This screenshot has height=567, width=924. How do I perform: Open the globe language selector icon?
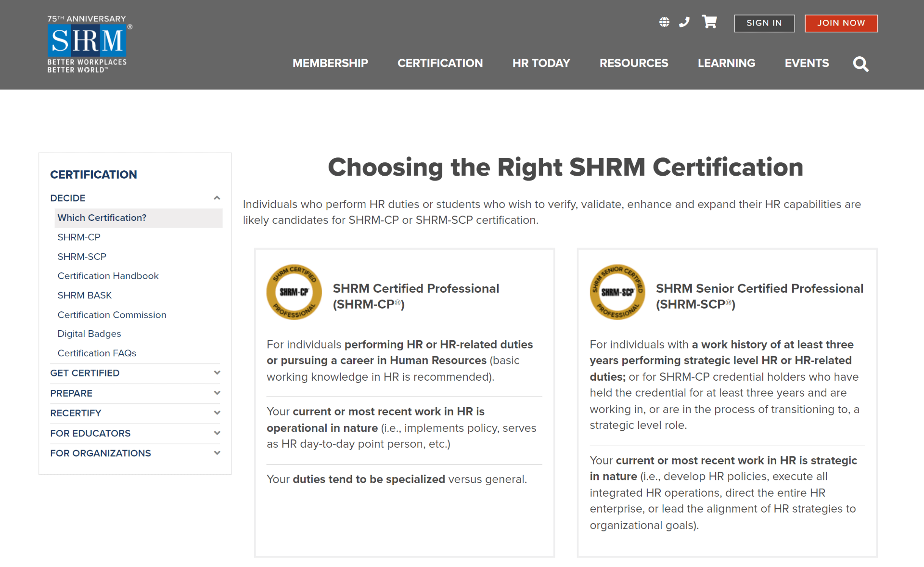[664, 22]
